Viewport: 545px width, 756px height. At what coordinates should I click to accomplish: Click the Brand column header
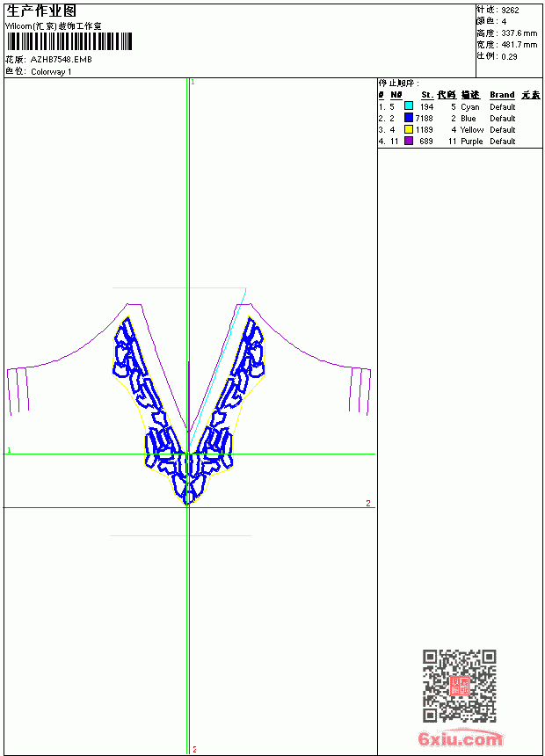click(502, 95)
